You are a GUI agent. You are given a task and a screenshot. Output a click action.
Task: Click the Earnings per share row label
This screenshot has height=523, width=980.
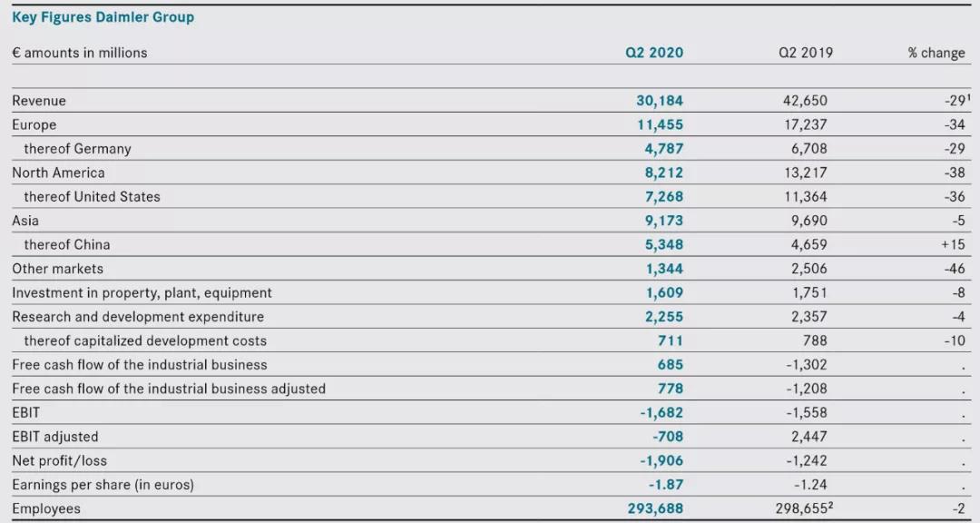[x=103, y=485]
